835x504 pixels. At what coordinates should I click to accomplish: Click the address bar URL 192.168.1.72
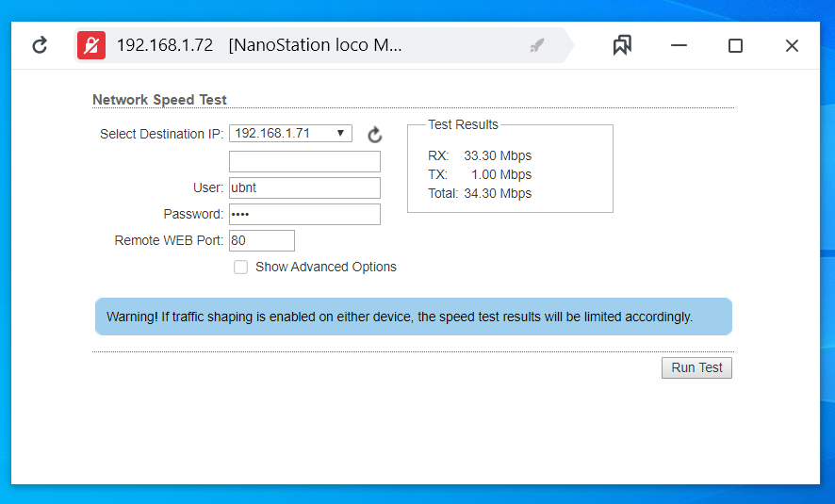tap(165, 45)
